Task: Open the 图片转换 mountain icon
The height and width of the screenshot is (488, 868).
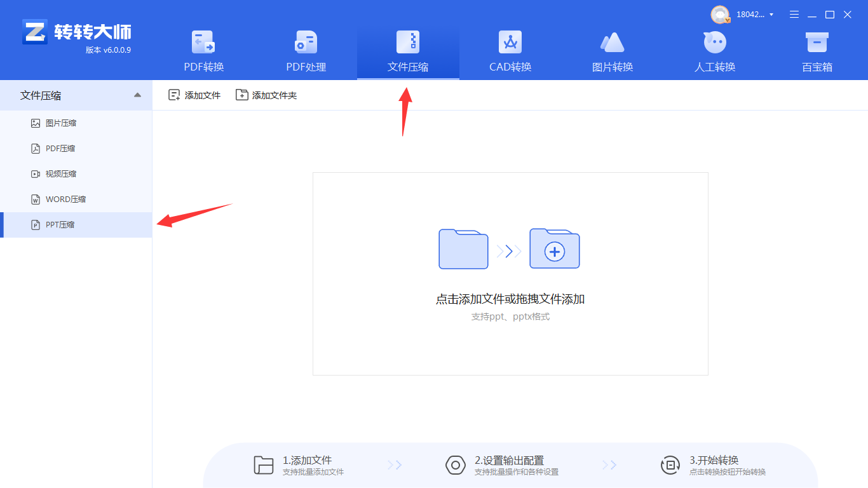Action: point(613,42)
